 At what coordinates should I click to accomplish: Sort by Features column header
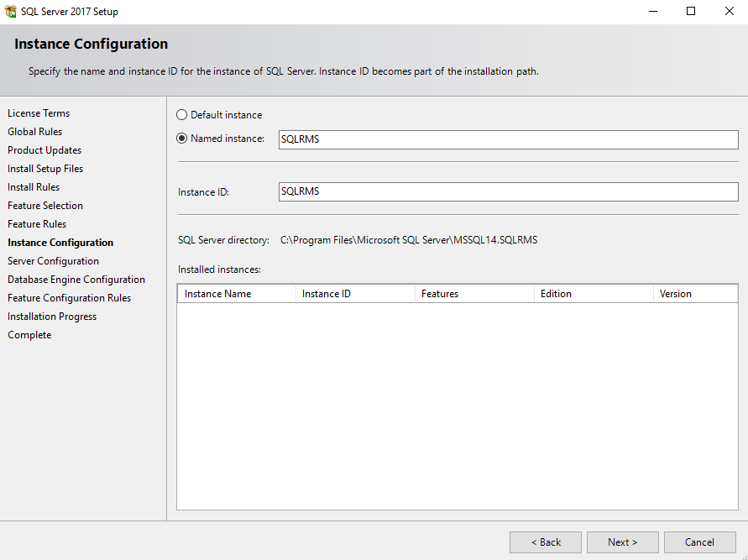[x=474, y=294]
